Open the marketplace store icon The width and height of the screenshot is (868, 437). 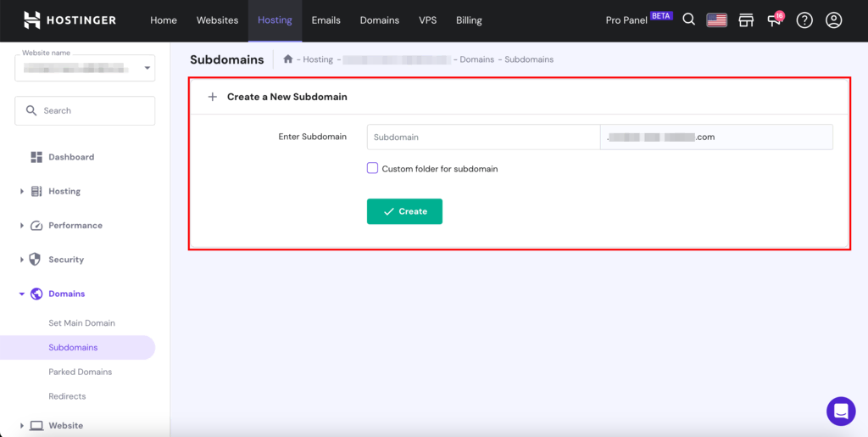(x=746, y=20)
